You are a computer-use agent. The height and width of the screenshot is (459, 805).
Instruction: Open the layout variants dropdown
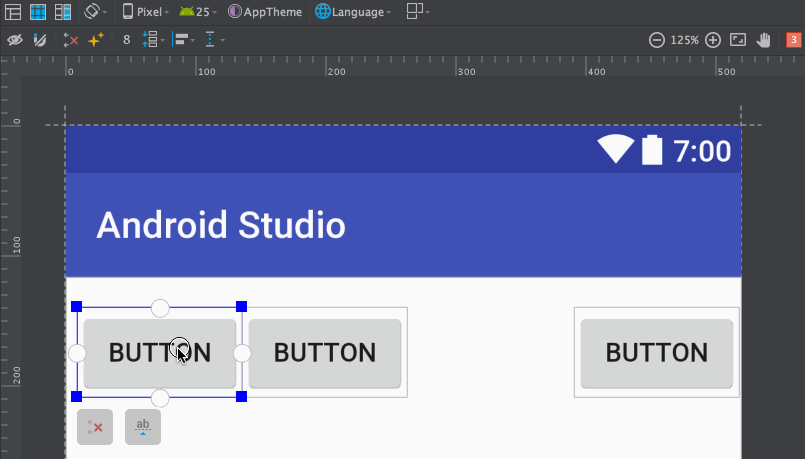[x=418, y=11]
